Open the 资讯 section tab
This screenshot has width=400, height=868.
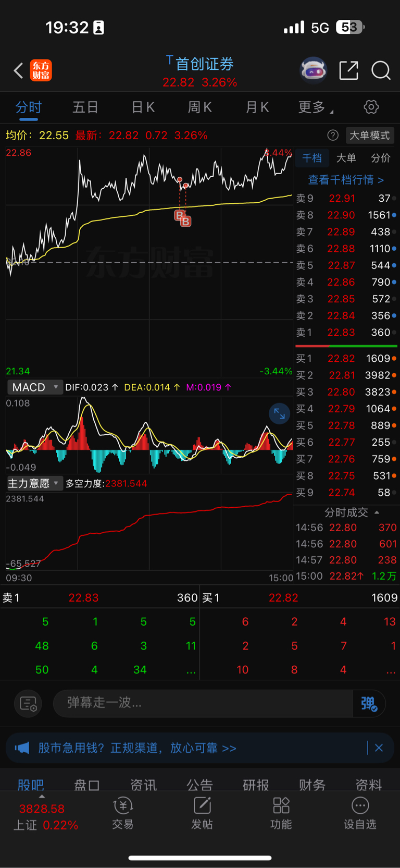[143, 785]
